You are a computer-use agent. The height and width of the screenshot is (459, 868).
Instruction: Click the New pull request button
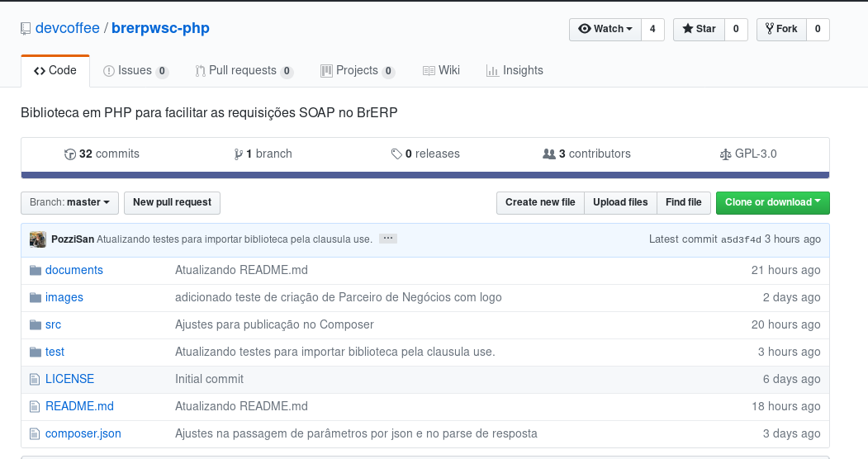coord(172,202)
